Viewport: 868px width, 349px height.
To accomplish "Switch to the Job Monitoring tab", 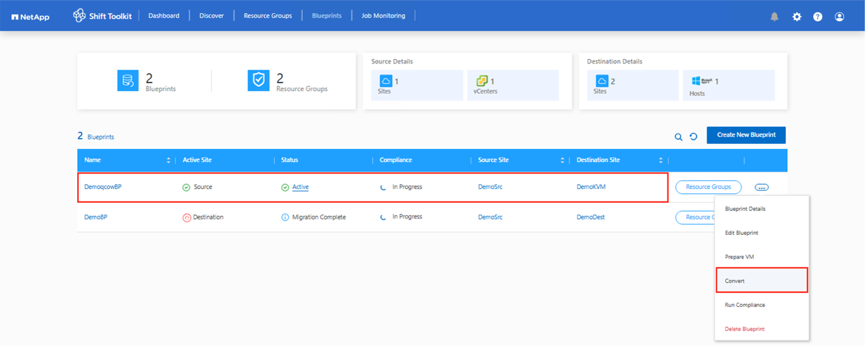I will [x=383, y=16].
